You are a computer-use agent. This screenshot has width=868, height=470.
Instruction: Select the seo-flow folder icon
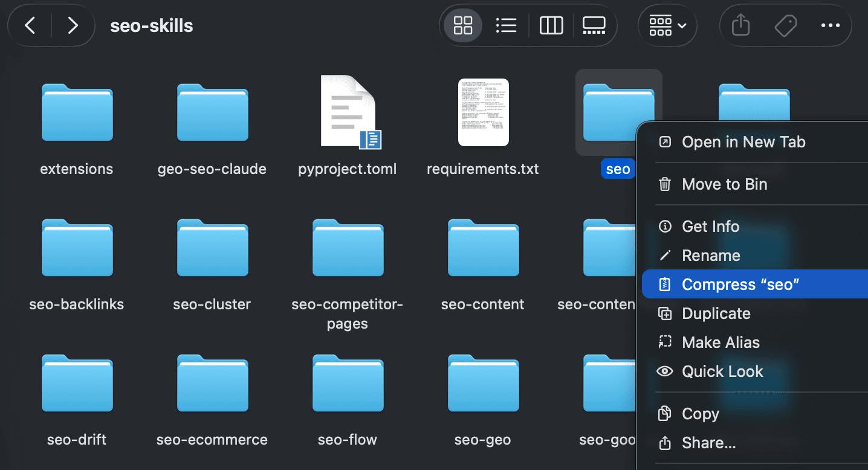348,383
